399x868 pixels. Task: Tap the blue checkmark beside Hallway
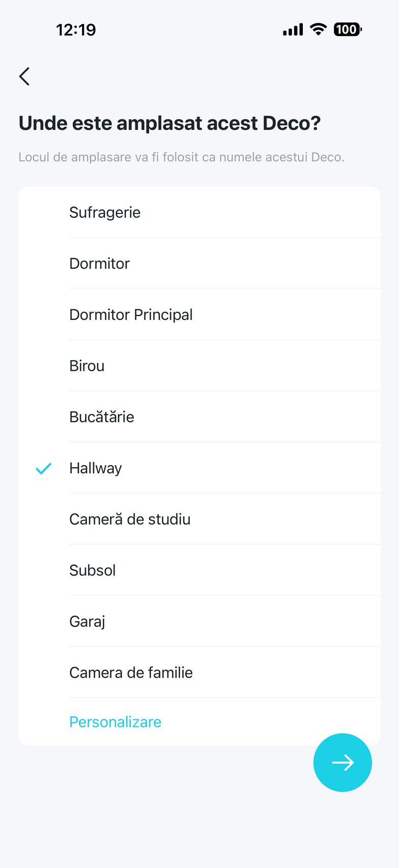44,468
